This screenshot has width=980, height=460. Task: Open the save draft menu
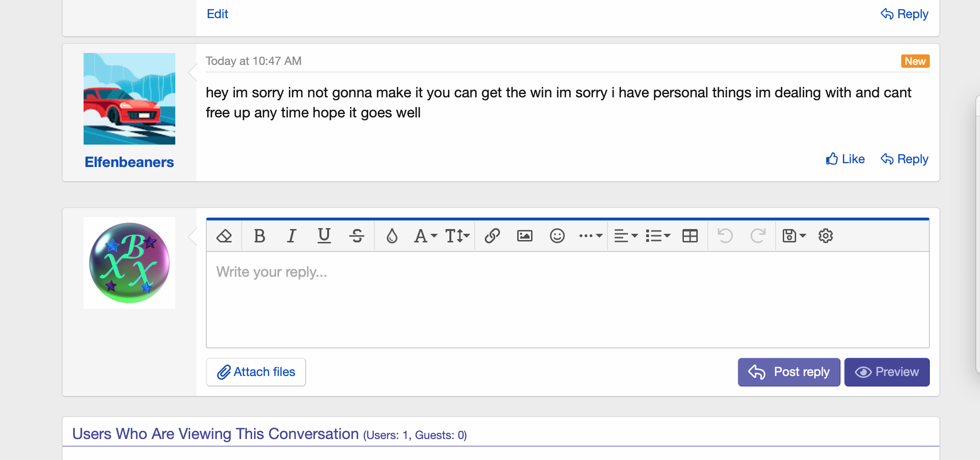(794, 236)
